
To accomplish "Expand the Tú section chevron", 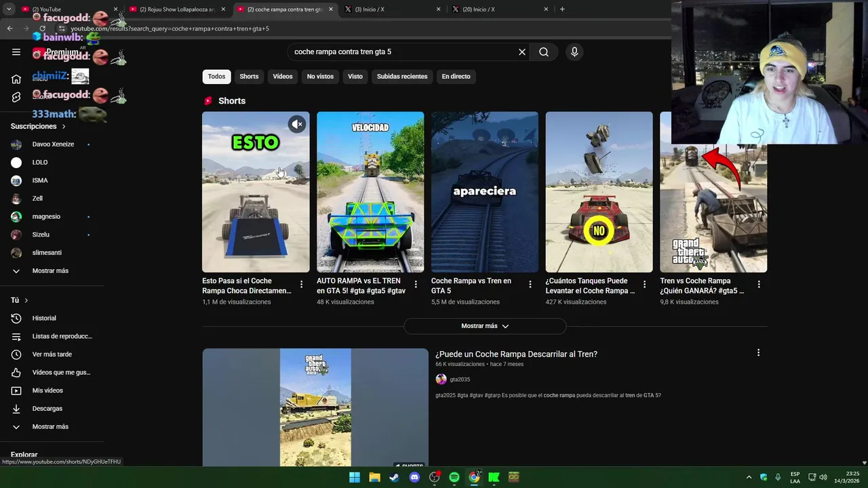I will 26,300.
